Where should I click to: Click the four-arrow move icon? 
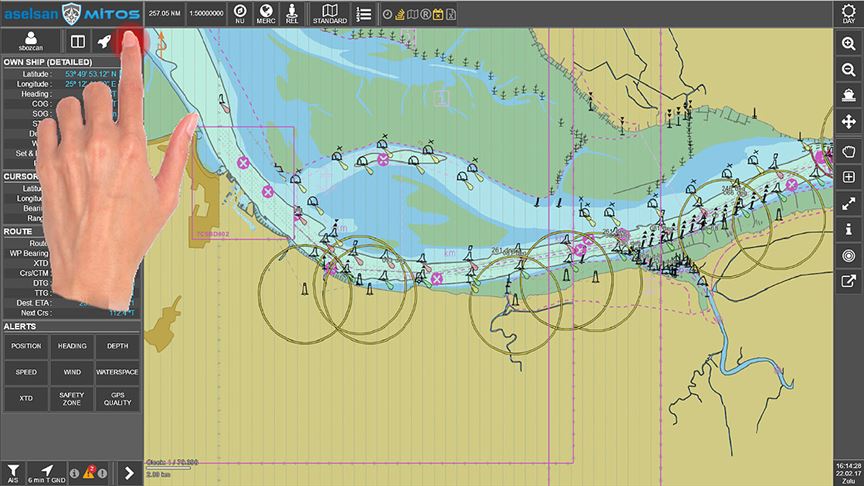pyautogui.click(x=848, y=122)
